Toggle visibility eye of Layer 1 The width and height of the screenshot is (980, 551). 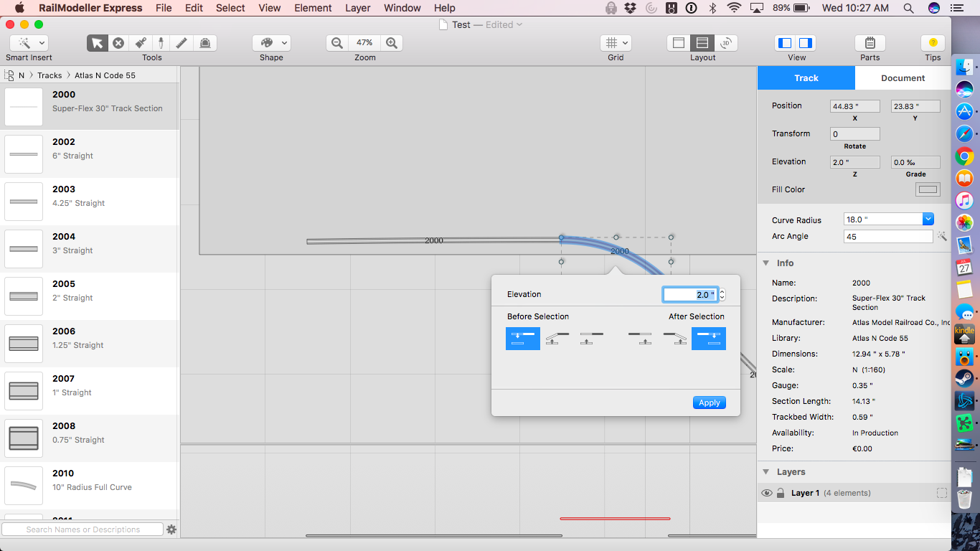coord(767,493)
